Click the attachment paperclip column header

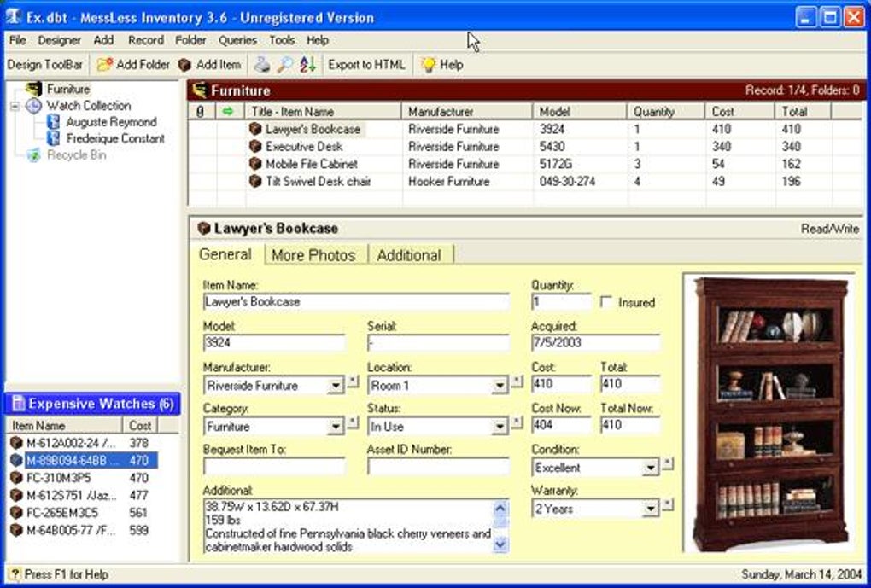201,112
